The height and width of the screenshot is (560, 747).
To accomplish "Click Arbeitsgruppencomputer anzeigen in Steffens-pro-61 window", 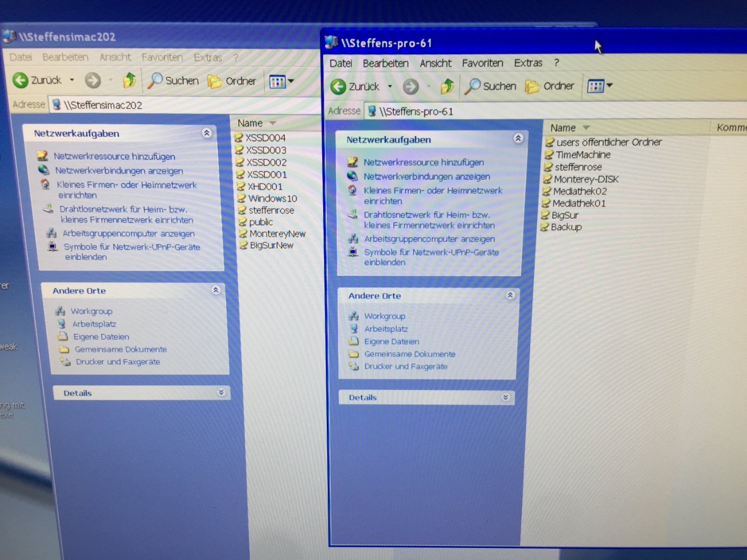I will point(429,239).
